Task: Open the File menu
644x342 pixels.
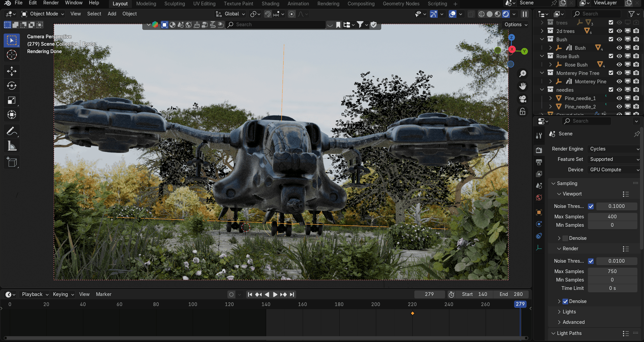Action: [x=19, y=3]
